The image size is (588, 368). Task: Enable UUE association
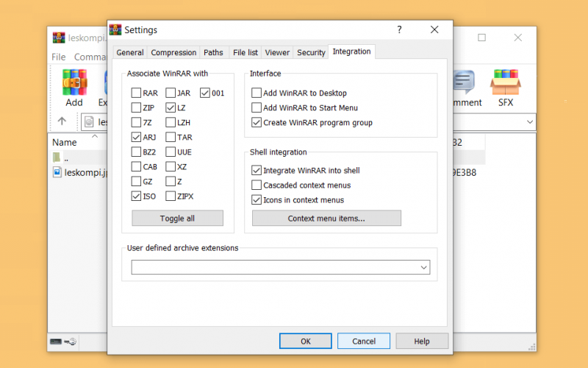(171, 152)
